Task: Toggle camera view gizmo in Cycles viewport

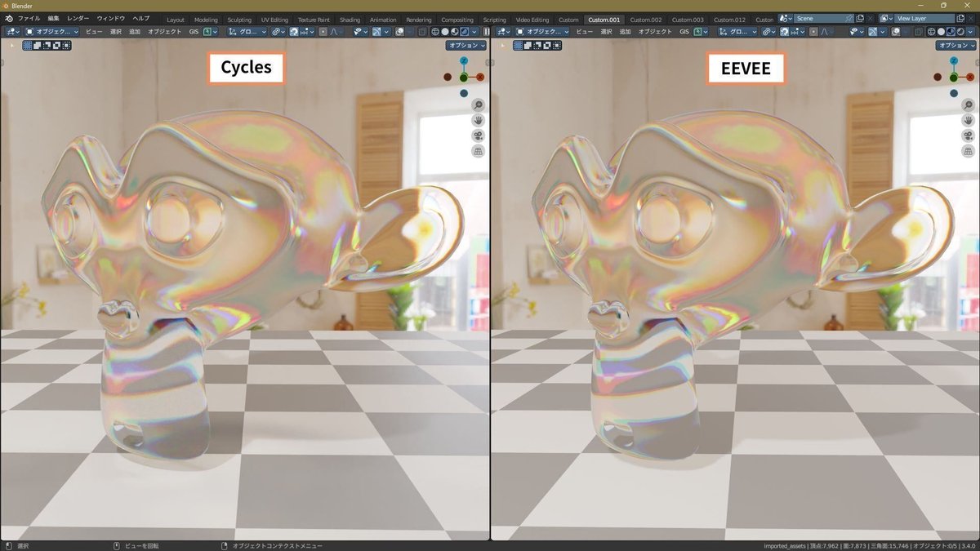Action: pyautogui.click(x=478, y=136)
